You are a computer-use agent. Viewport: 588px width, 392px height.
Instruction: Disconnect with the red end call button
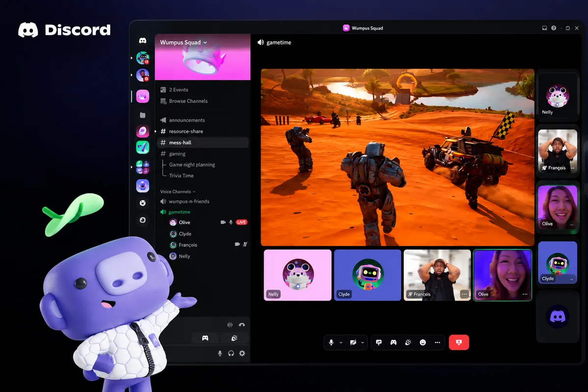pyautogui.click(x=459, y=342)
